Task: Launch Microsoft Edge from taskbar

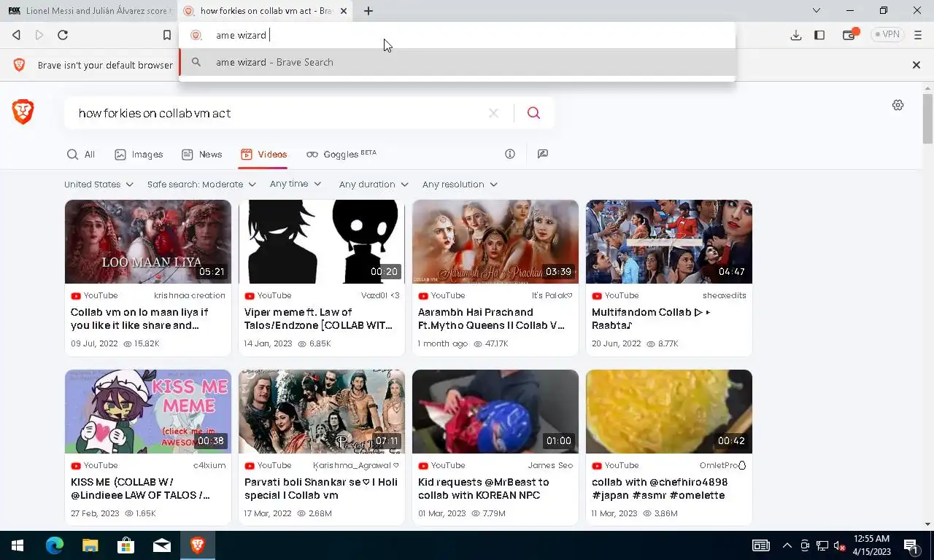Action: point(54,545)
